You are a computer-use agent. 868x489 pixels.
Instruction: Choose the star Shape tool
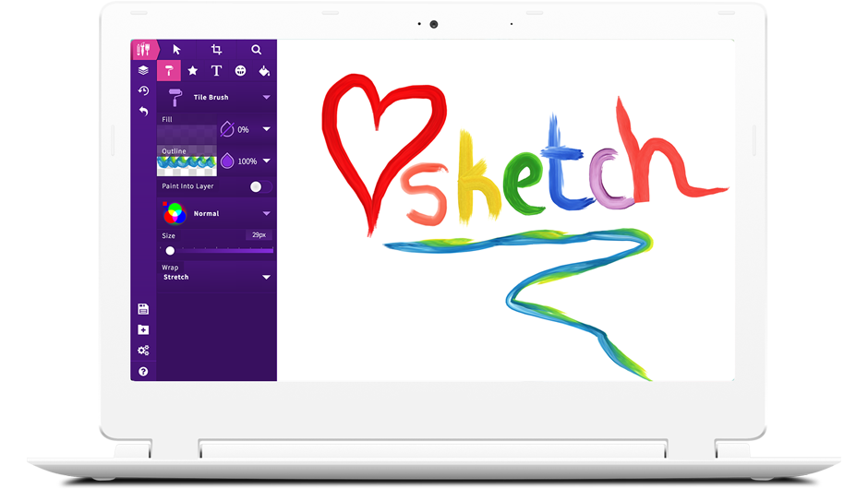(193, 70)
